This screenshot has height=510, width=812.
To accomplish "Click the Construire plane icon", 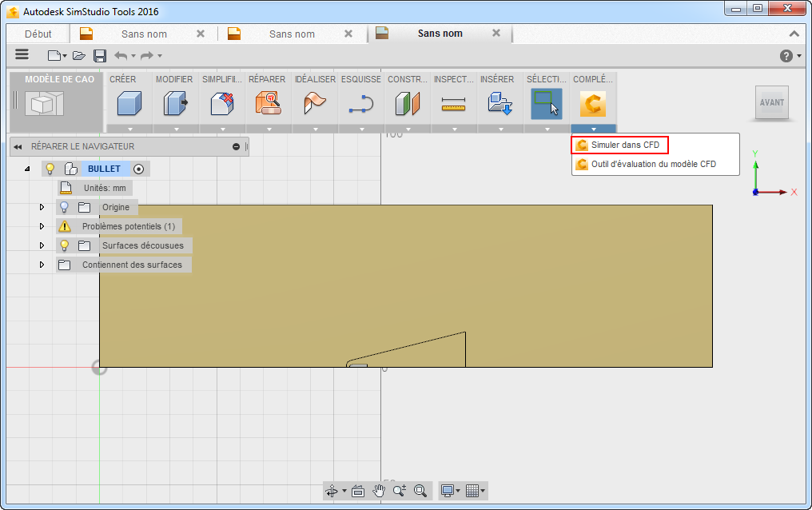I will click(408, 103).
